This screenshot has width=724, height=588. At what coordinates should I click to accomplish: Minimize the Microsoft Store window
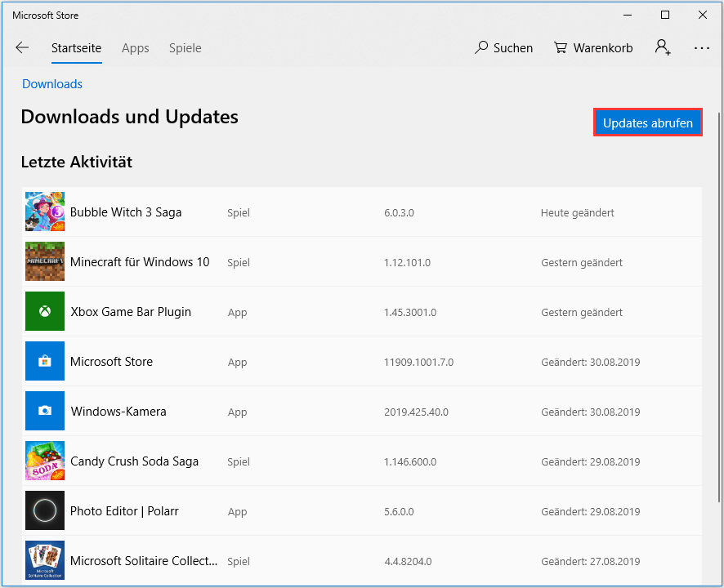(x=628, y=15)
